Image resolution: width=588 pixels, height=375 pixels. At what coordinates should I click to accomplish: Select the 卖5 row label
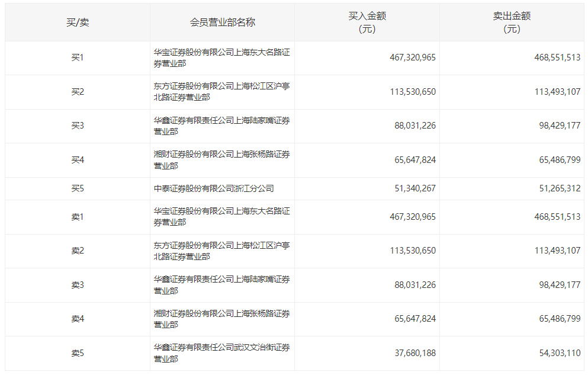[x=78, y=354]
